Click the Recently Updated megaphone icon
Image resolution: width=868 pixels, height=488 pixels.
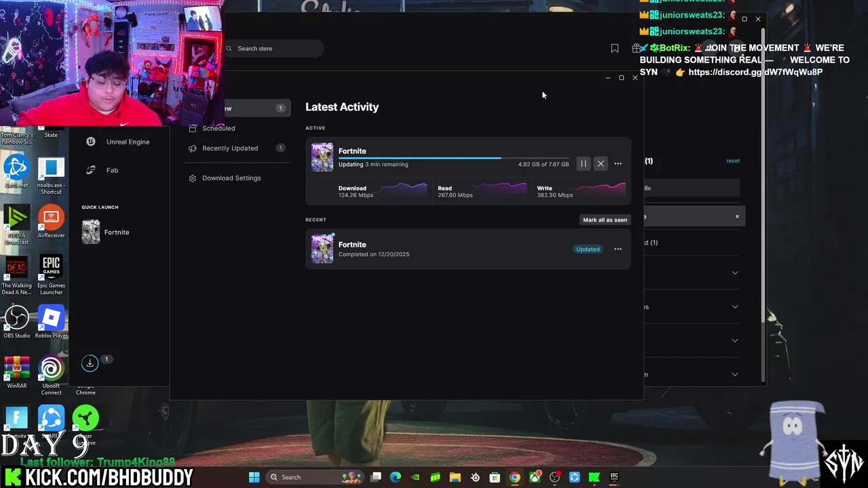[x=193, y=148]
